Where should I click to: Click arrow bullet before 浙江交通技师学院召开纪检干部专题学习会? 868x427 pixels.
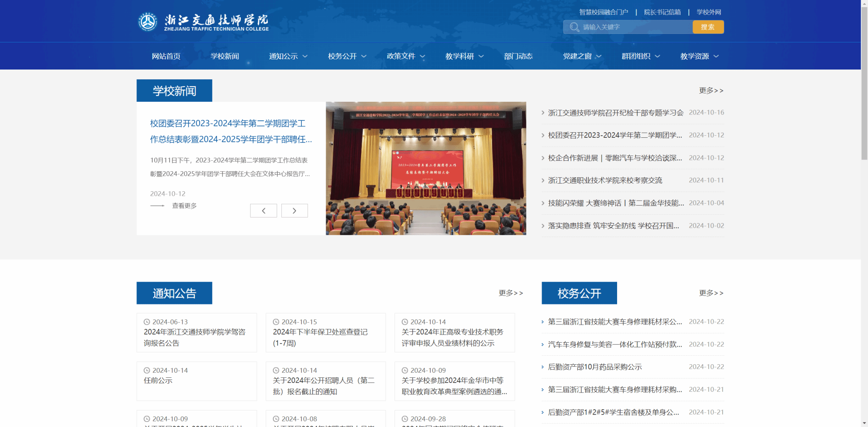click(x=543, y=113)
